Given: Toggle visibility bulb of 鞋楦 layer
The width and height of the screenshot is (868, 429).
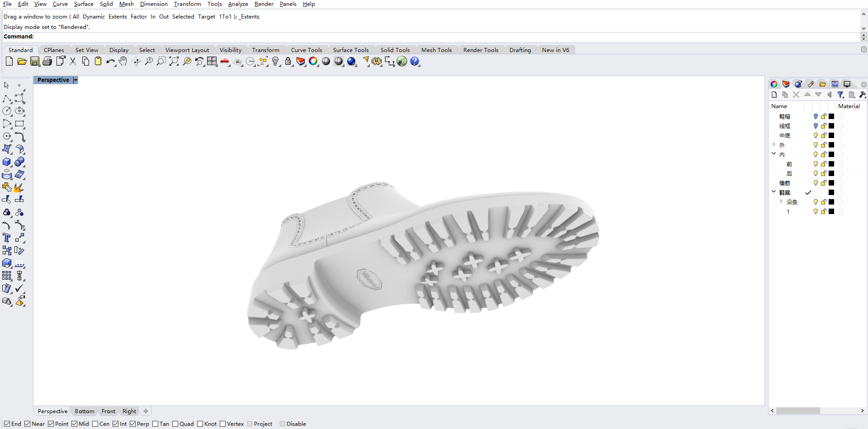Looking at the screenshot, I should tap(816, 117).
